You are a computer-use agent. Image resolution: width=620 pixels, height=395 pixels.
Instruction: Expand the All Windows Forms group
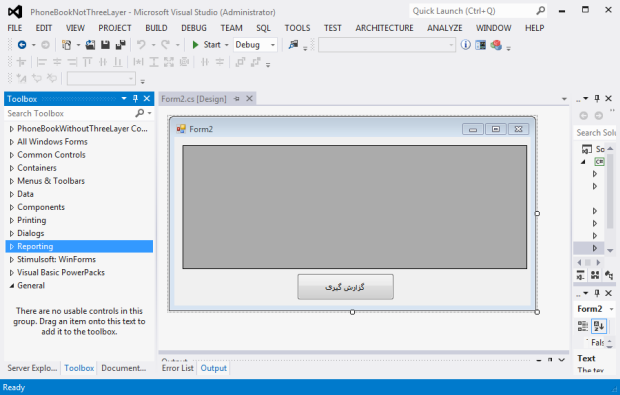(12, 142)
